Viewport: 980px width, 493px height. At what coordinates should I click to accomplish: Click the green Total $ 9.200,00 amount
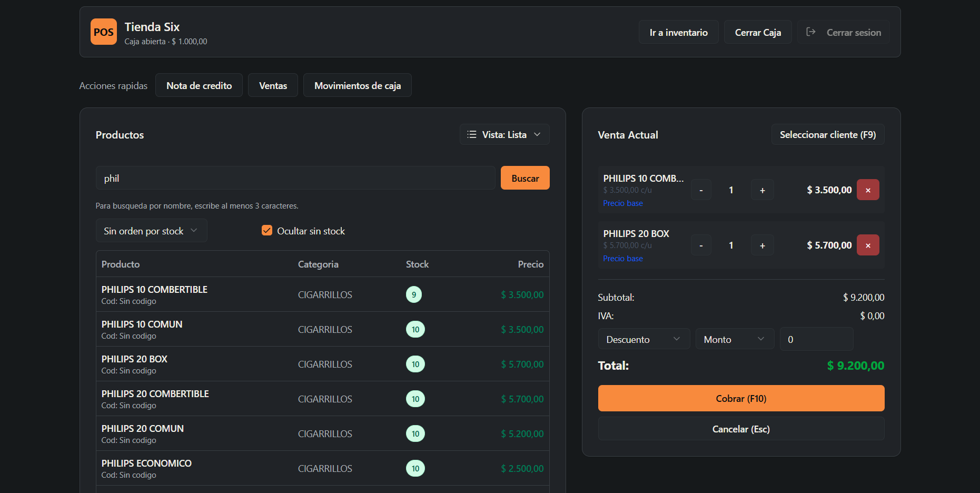point(855,366)
